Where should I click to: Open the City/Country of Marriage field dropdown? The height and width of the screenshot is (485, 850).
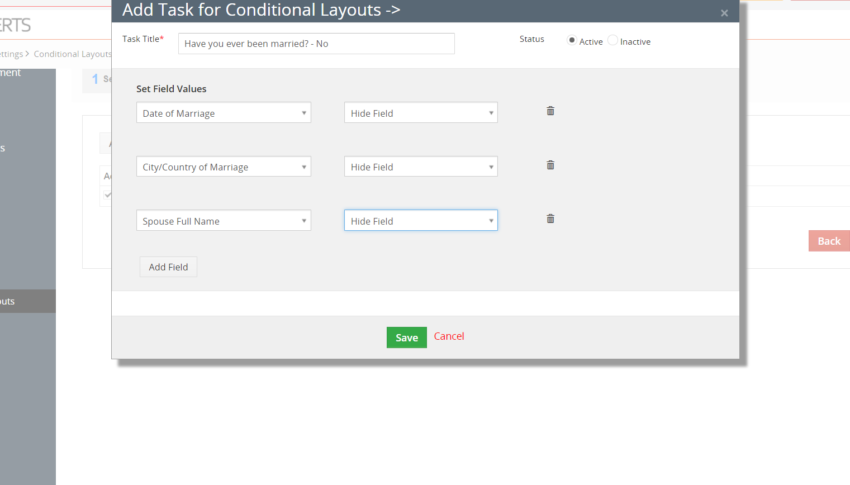pos(223,166)
